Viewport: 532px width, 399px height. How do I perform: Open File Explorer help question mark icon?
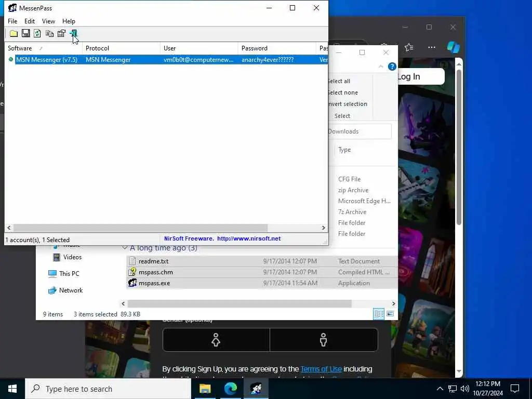tap(392, 66)
